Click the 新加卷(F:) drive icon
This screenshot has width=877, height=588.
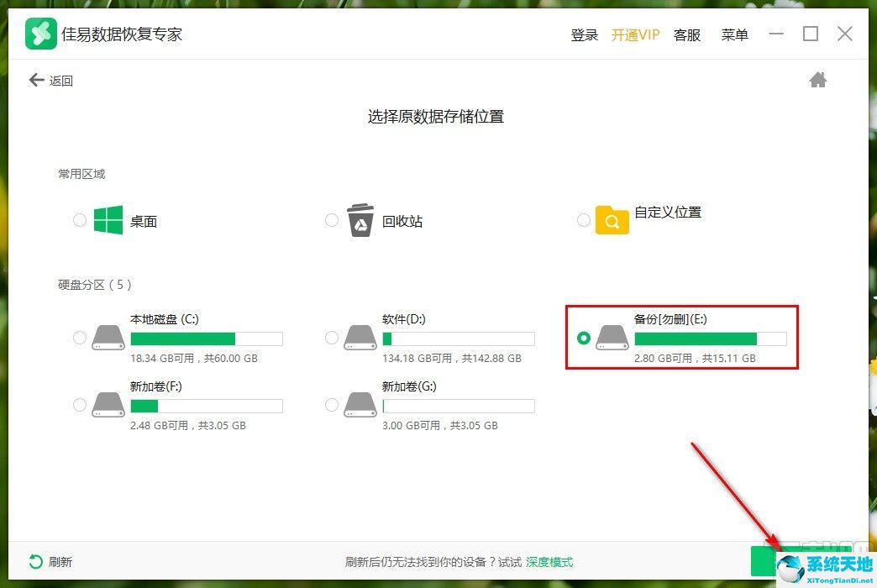[107, 404]
